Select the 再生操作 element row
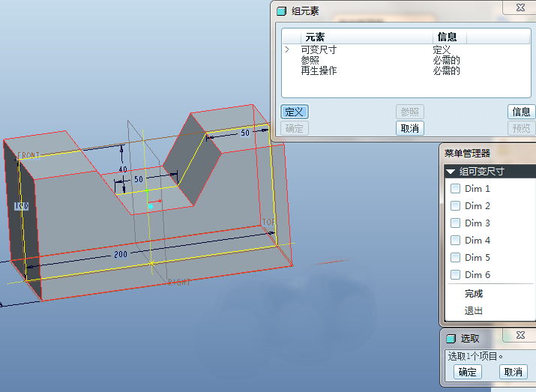Image resolution: width=536 pixels, height=392 pixels. point(319,70)
